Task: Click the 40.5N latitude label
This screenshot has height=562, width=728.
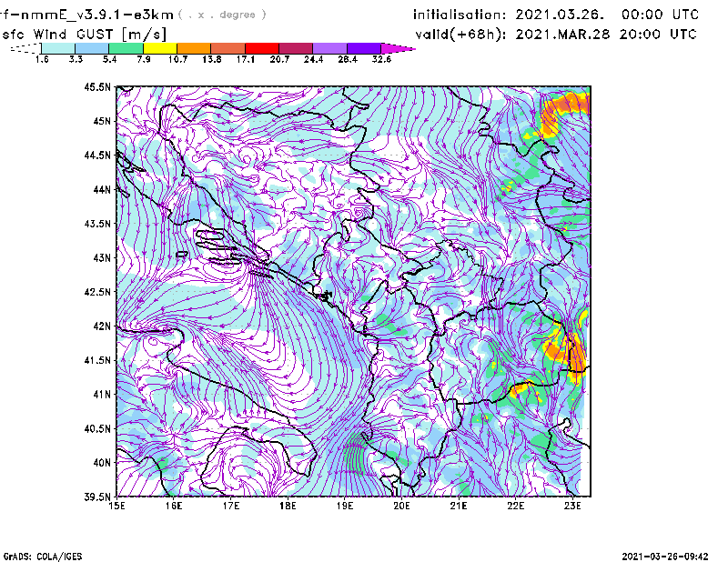Action: point(97,429)
